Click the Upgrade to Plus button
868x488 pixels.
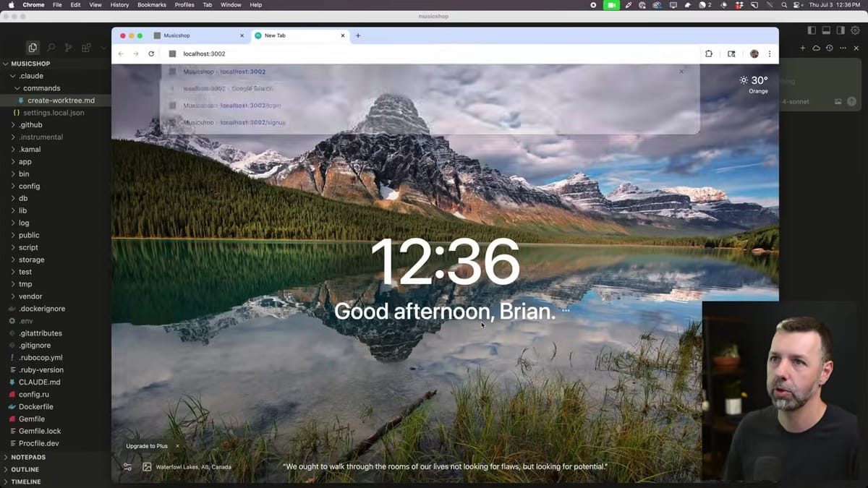pyautogui.click(x=147, y=446)
